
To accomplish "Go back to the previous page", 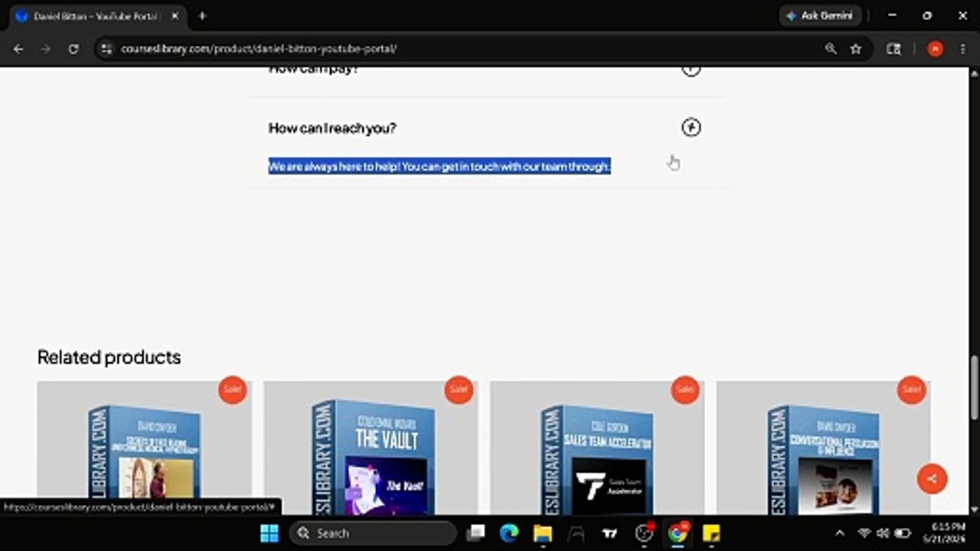I will pos(18,49).
